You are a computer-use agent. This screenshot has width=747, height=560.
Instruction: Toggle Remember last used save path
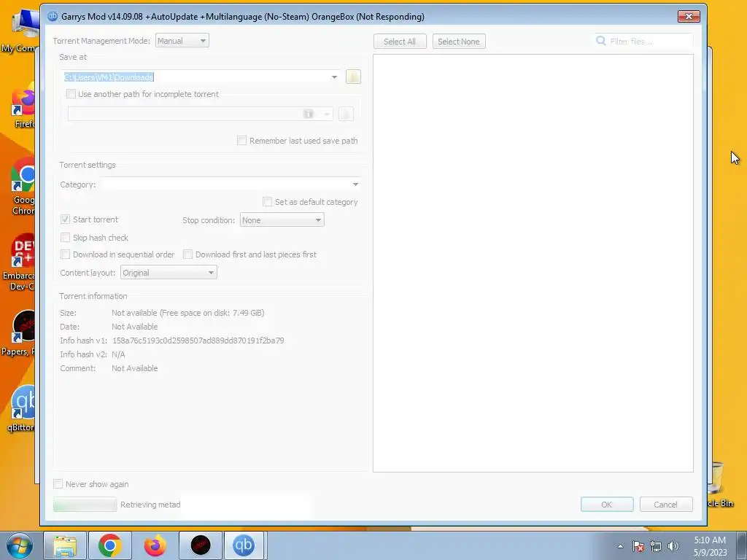click(x=241, y=141)
